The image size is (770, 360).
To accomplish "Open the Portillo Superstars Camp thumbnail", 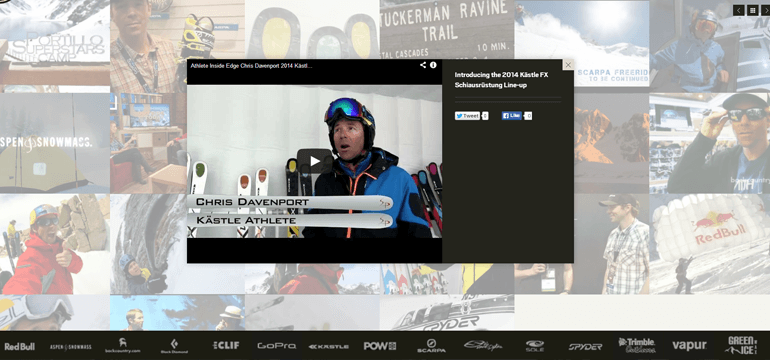I will [55, 46].
